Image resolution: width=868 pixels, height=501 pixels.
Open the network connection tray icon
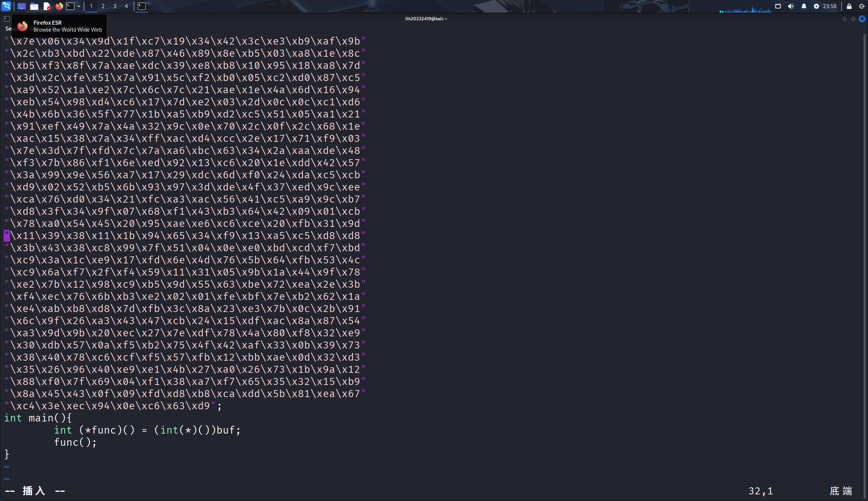click(778, 6)
